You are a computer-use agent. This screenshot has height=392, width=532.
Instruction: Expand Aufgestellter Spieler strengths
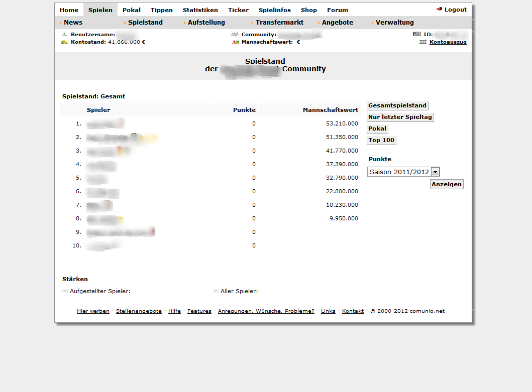(65, 291)
